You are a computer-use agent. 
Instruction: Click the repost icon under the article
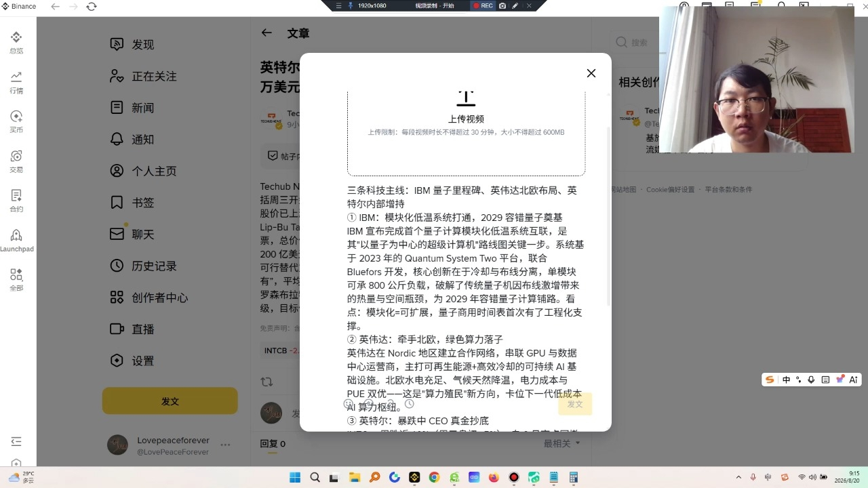[x=267, y=382]
